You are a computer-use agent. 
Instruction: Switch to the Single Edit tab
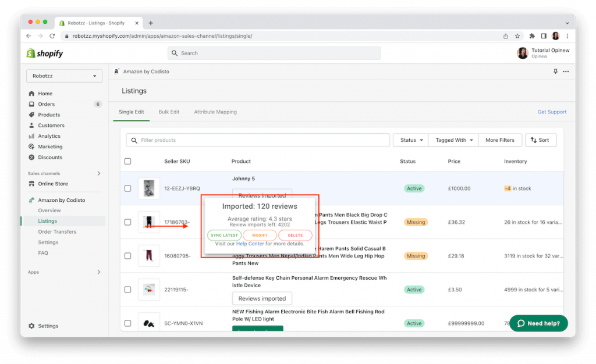tap(131, 112)
